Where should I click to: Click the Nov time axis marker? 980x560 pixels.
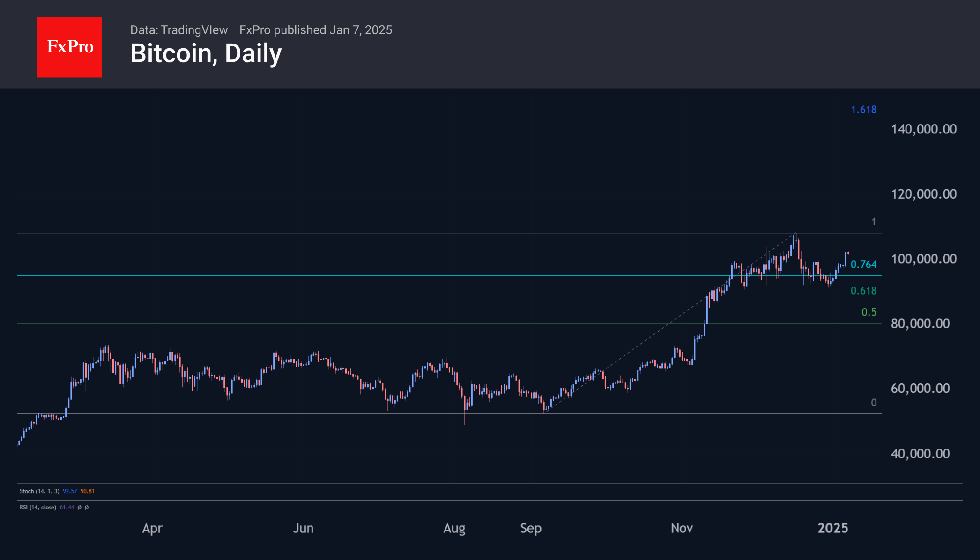click(x=682, y=528)
